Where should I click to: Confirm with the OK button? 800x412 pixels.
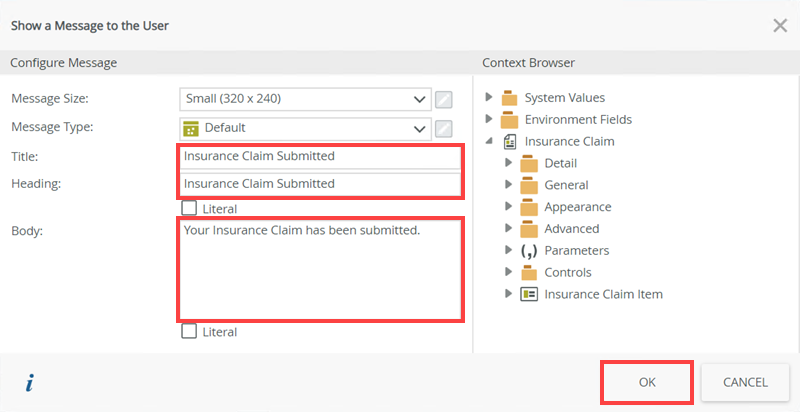click(647, 382)
